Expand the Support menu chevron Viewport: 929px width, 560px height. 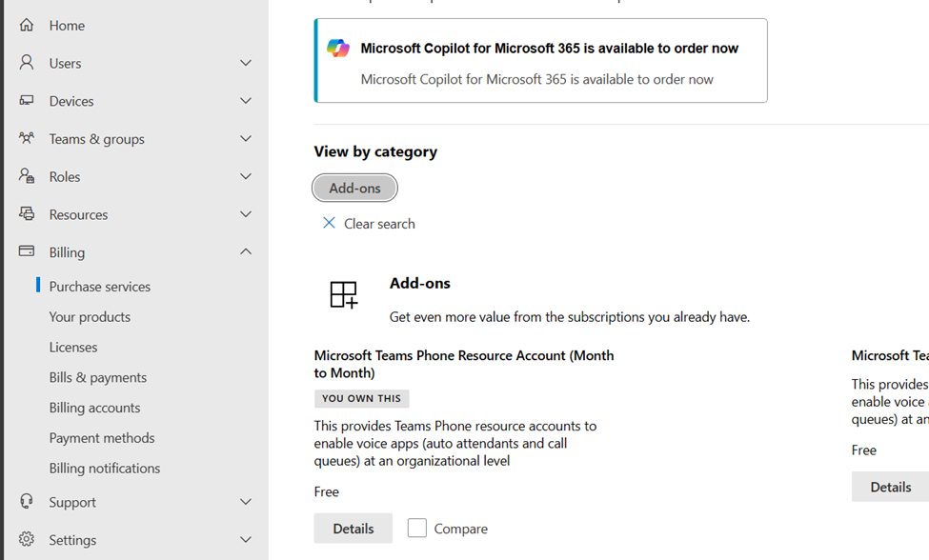246,502
